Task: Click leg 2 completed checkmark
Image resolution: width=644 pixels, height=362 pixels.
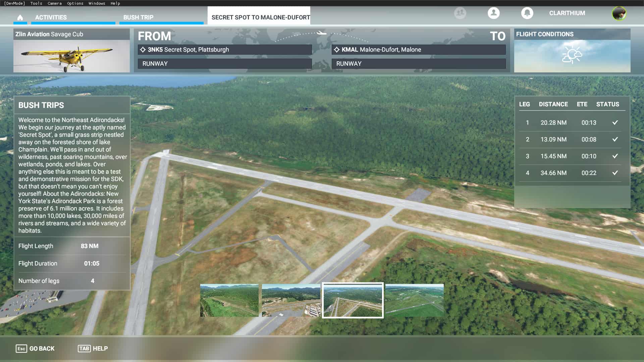Action: [615, 139]
